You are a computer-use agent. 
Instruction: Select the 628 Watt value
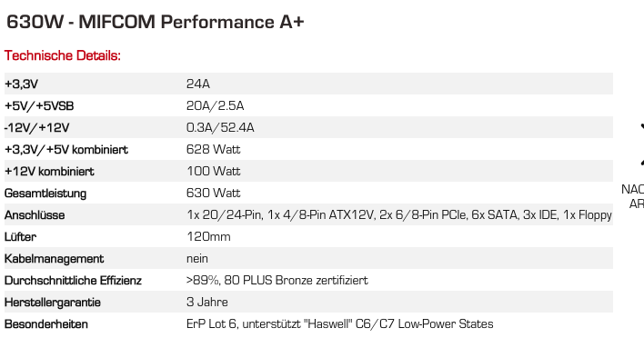coord(213,149)
